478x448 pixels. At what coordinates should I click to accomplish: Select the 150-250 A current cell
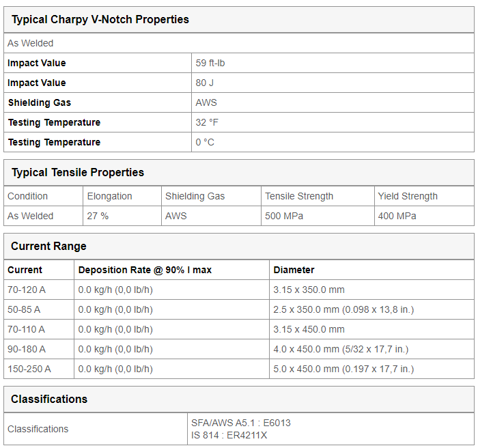39,369
